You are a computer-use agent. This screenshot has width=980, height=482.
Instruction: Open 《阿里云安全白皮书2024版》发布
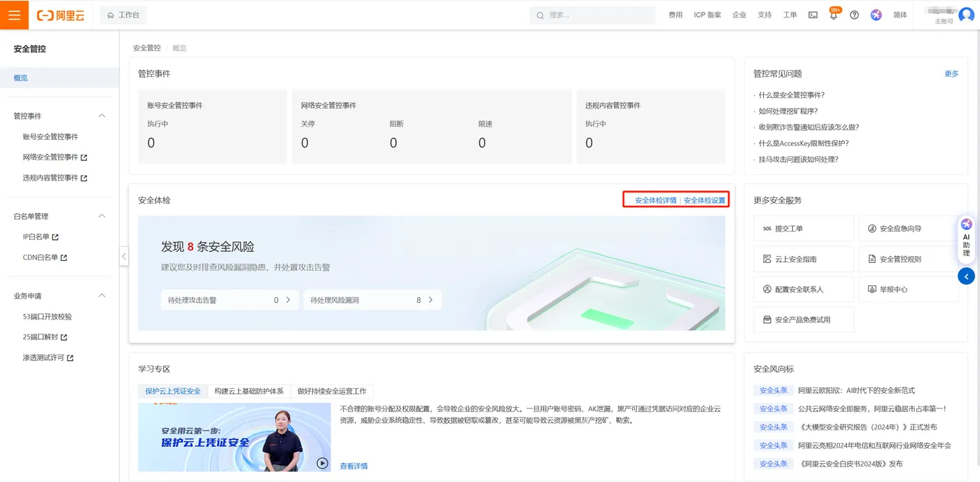click(x=850, y=464)
